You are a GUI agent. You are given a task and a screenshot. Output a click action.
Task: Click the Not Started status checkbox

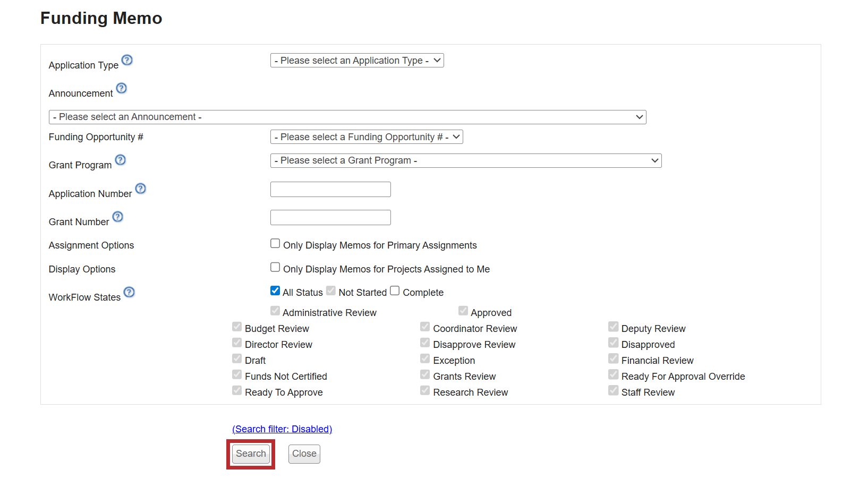point(331,291)
